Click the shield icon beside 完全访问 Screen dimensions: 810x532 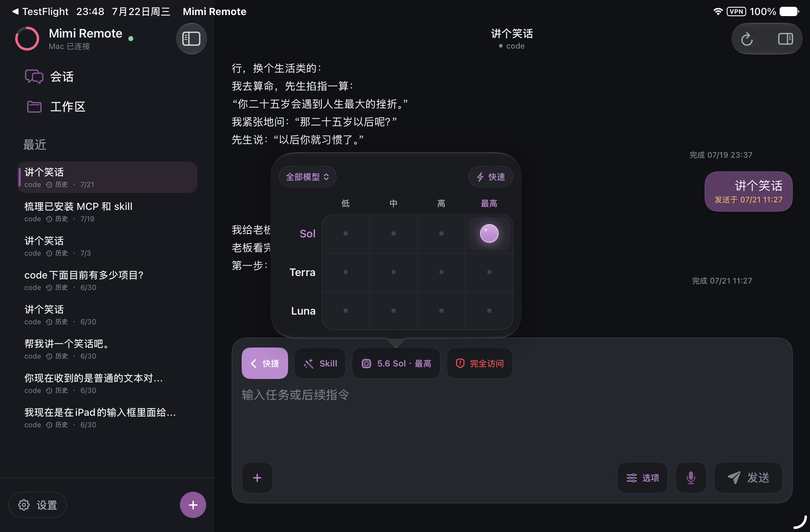460,363
